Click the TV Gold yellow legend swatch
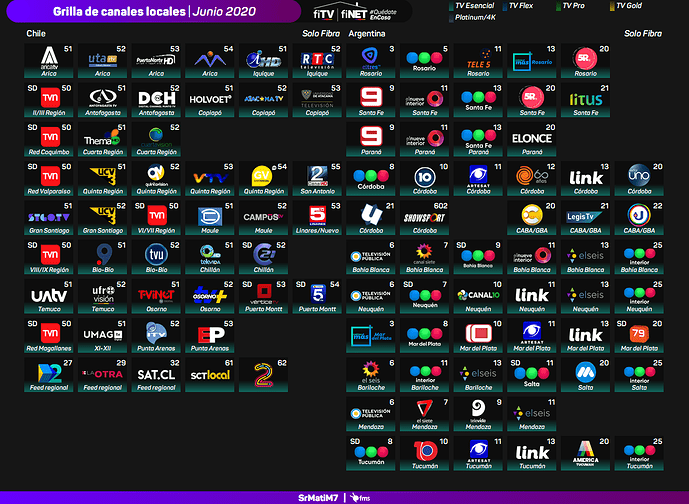 612,6
